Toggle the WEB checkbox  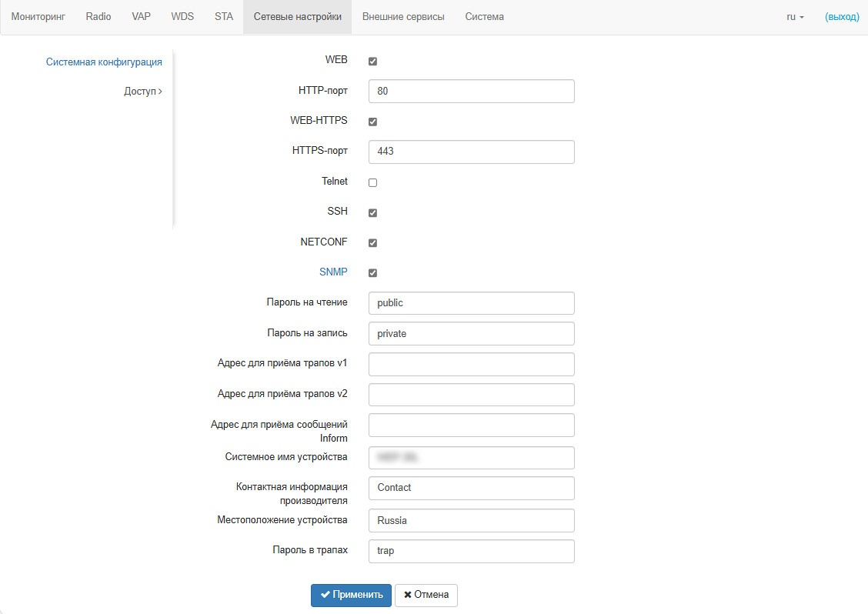pyautogui.click(x=373, y=61)
